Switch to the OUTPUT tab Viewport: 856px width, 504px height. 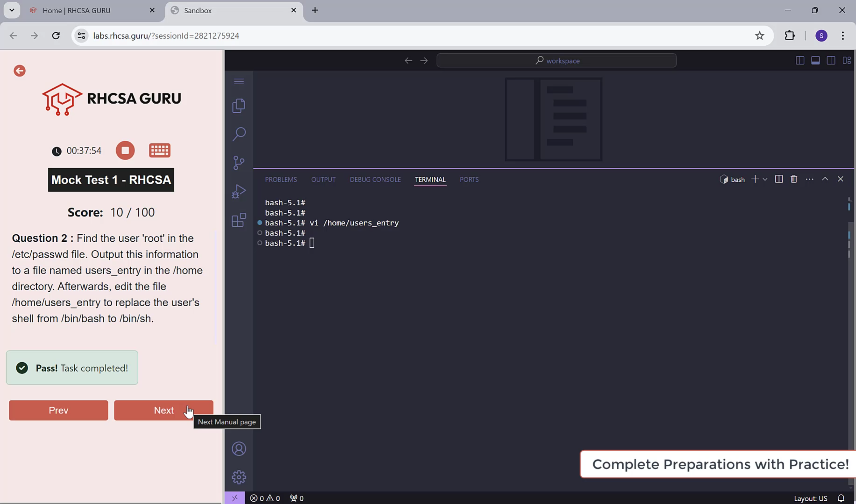(323, 179)
